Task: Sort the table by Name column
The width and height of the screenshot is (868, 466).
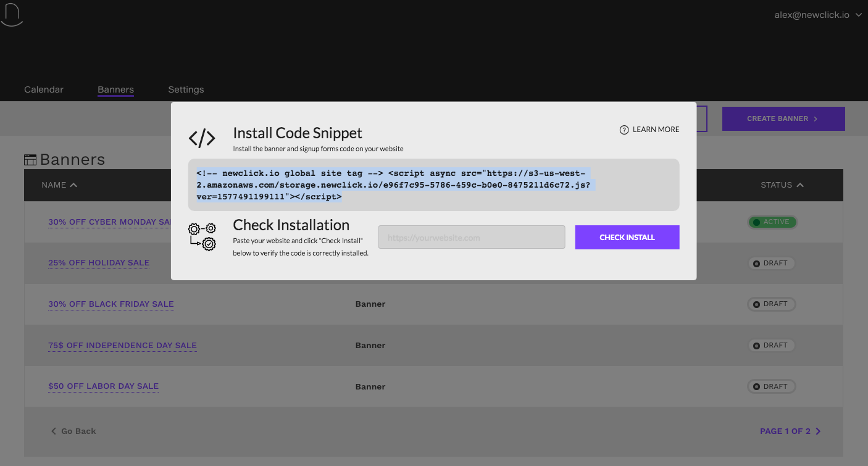Action: (59, 185)
